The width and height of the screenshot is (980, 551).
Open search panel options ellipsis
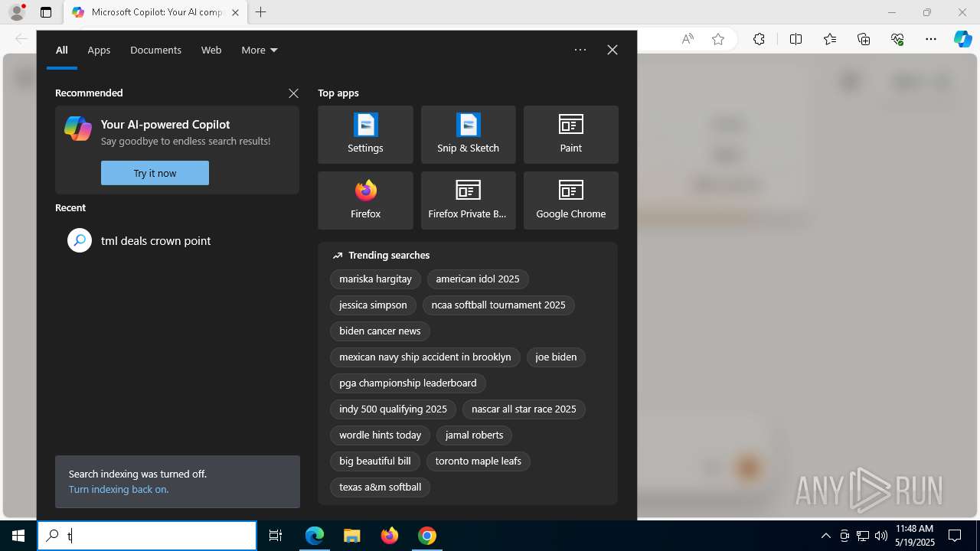(580, 50)
